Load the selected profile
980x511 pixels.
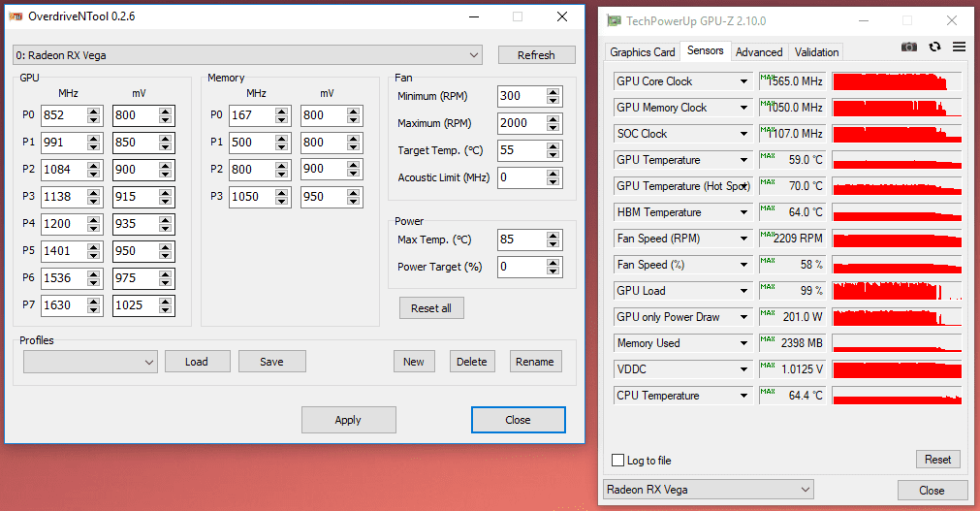tap(197, 362)
